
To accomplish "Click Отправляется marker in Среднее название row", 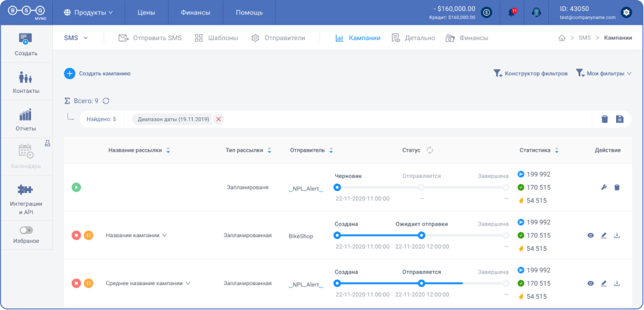I will coord(421,283).
